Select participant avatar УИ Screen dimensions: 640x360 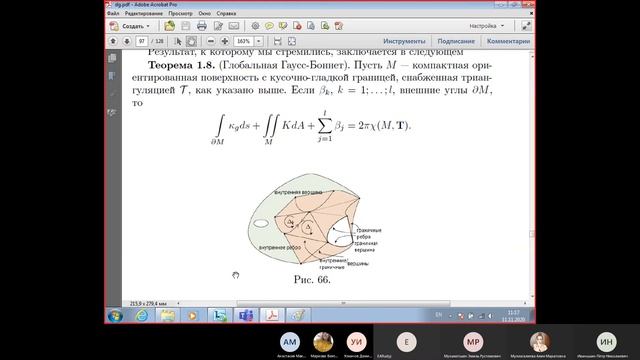pyautogui.click(x=357, y=342)
